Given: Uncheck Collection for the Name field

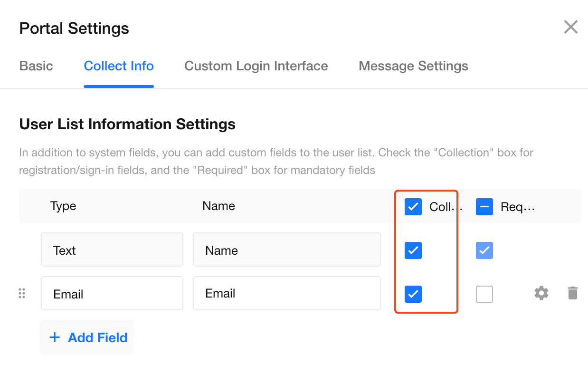Looking at the screenshot, I should click(x=413, y=250).
